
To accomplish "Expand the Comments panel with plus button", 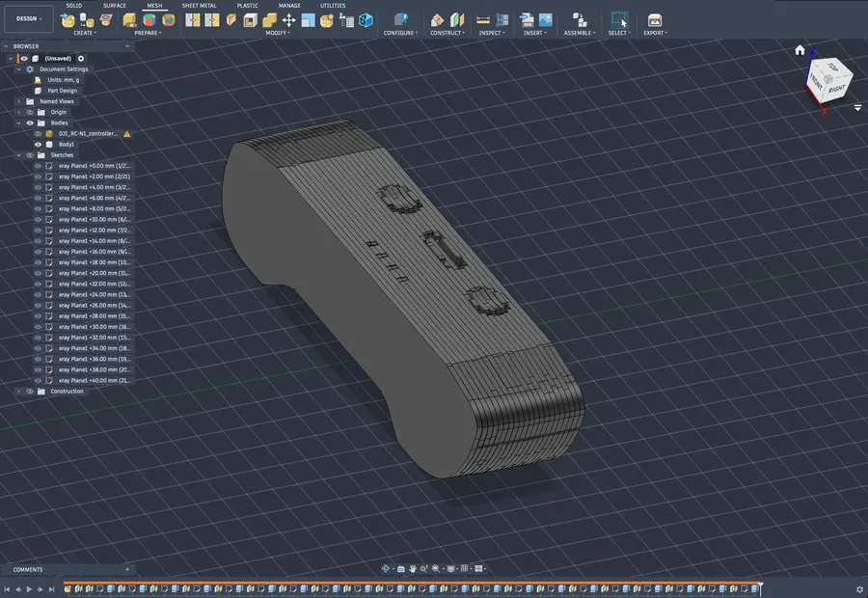I will (x=127, y=569).
